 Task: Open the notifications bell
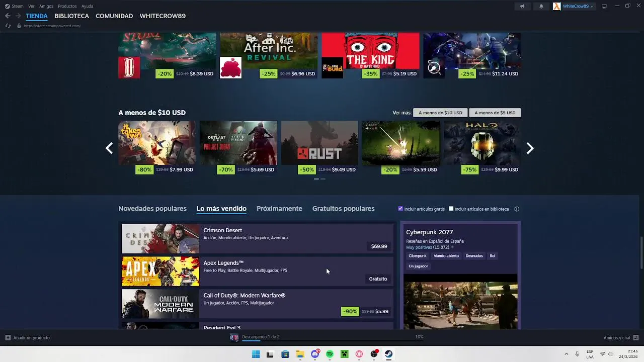[541, 6]
